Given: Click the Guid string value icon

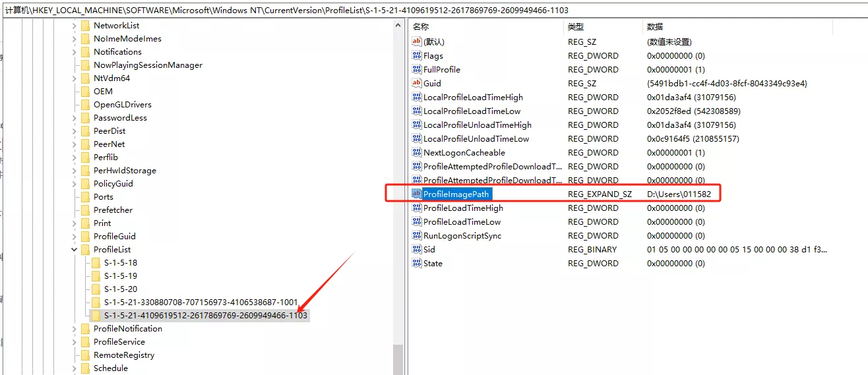Looking at the screenshot, I should coord(416,83).
